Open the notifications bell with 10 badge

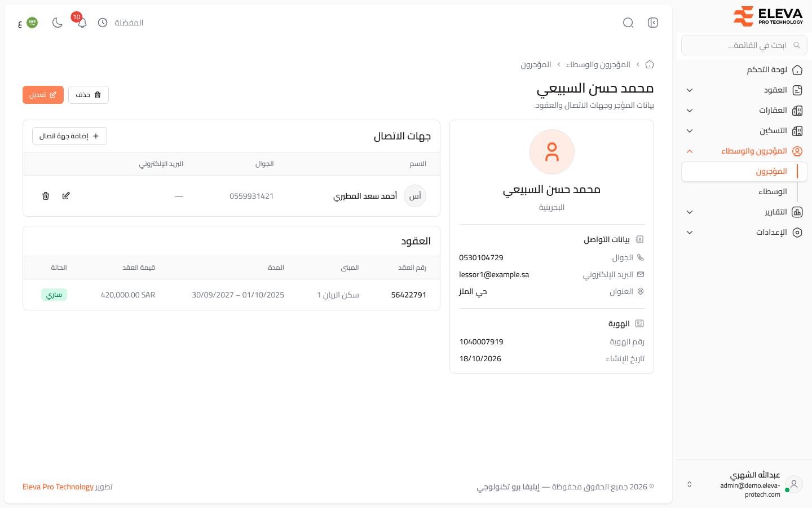82,23
